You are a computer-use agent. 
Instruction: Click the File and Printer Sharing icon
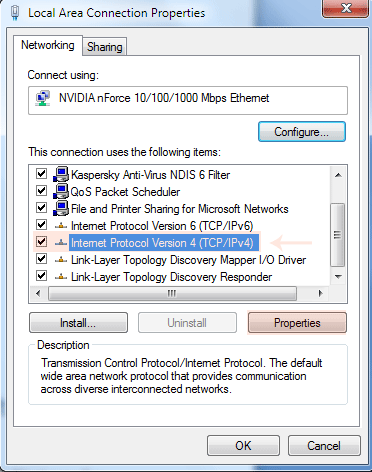[61, 208]
